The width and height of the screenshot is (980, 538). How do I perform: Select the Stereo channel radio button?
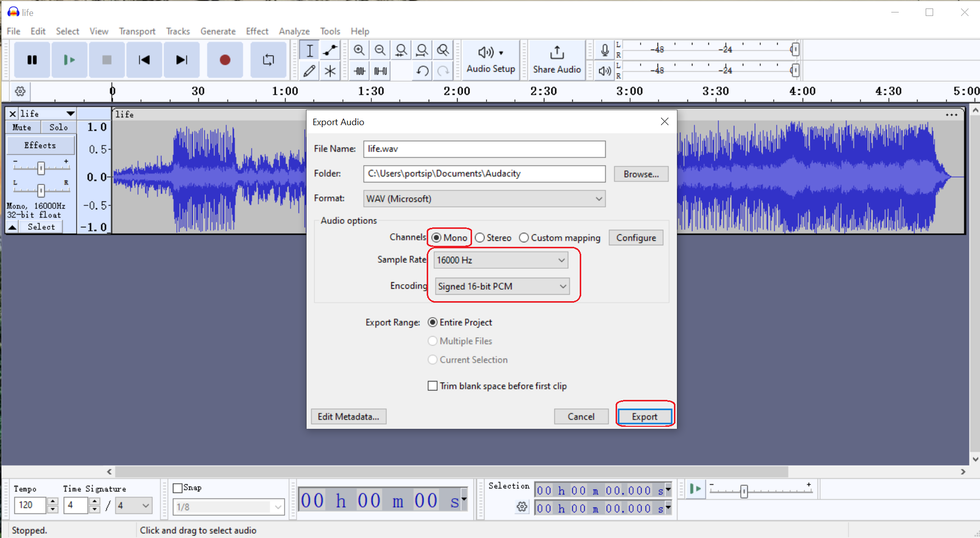pyautogui.click(x=480, y=238)
